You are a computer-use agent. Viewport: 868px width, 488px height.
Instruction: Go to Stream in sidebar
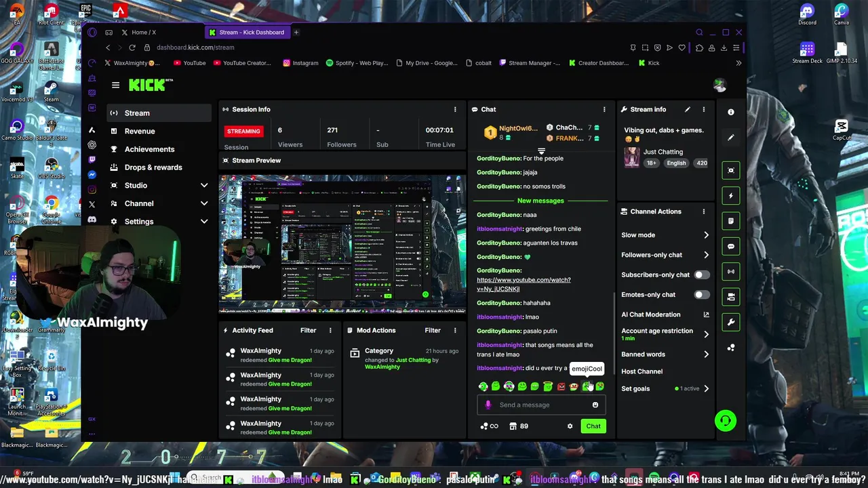click(x=159, y=113)
